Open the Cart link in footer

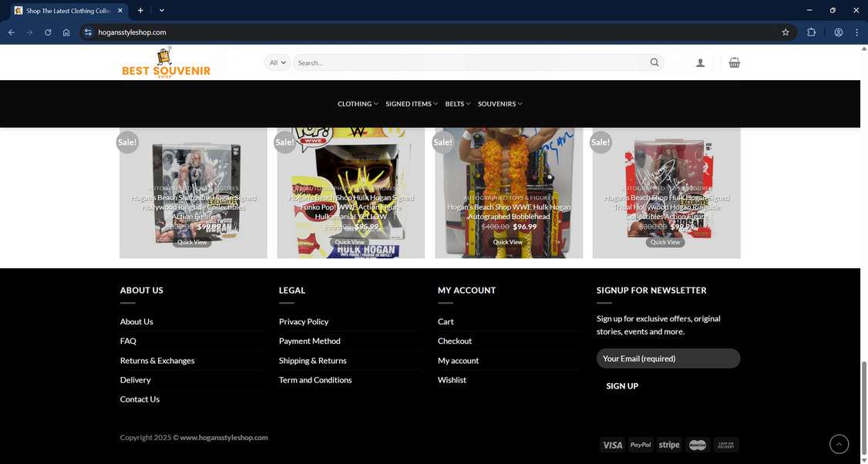(446, 321)
